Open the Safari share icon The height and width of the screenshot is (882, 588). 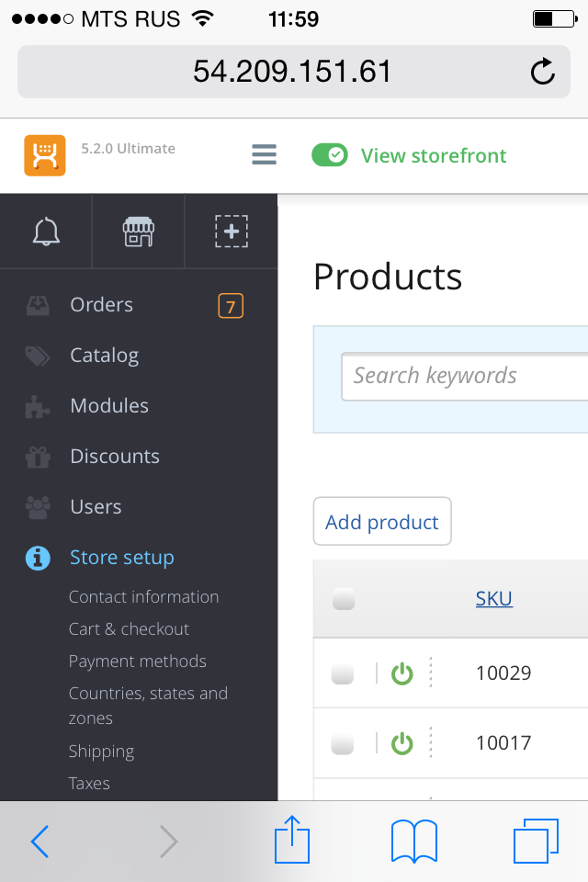292,839
